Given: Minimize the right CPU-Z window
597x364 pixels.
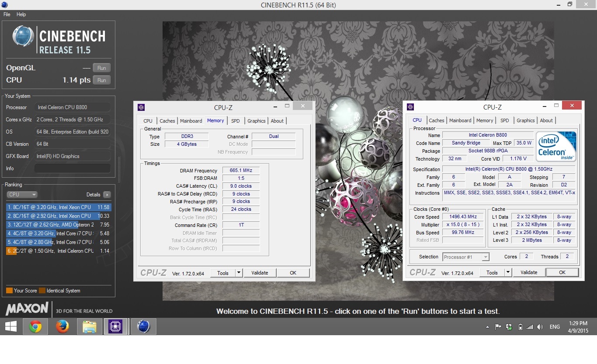Looking at the screenshot, I should (x=545, y=106).
